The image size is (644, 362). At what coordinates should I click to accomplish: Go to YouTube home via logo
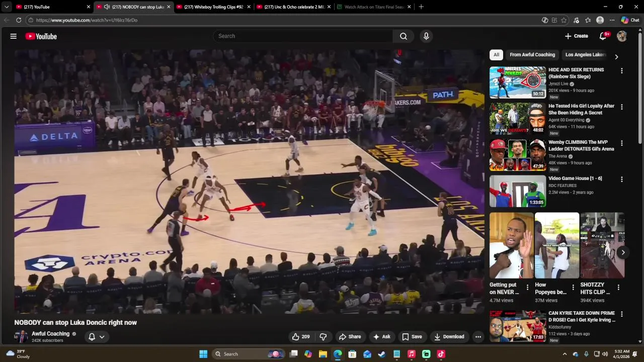[x=41, y=36]
